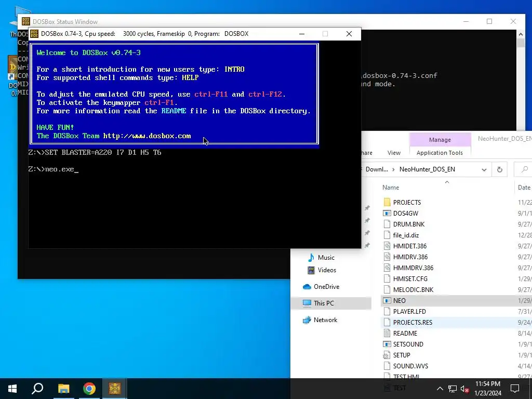Select the SOUND.WVS file icon
The width and height of the screenshot is (532, 399).
pos(387,366)
